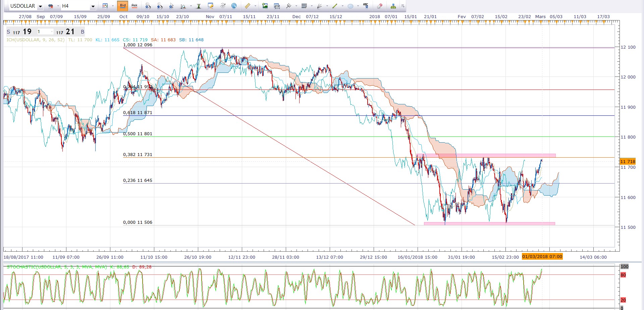Click the zoom in magnifier icon
Viewport: 644px width, 310px height.
pyautogui.click(x=148, y=6)
